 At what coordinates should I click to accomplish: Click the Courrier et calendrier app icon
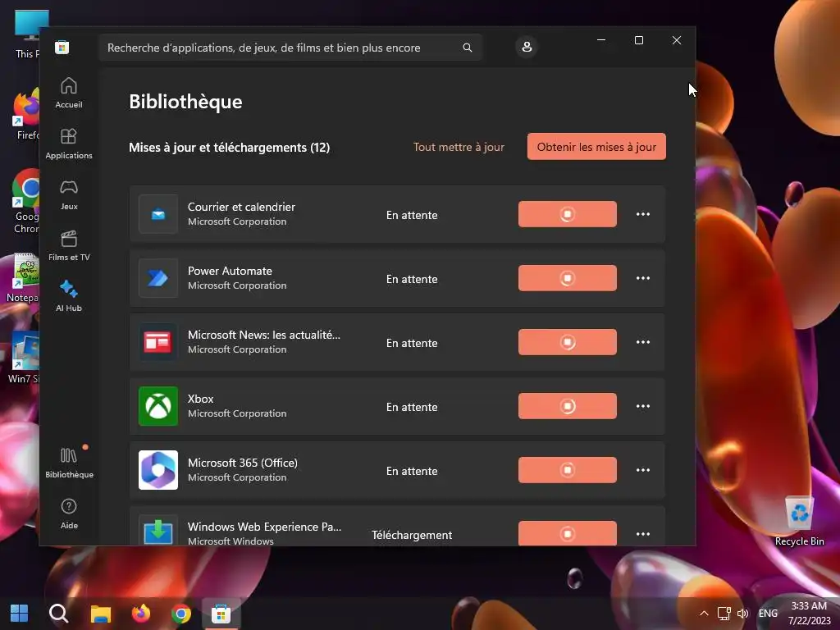tap(158, 214)
